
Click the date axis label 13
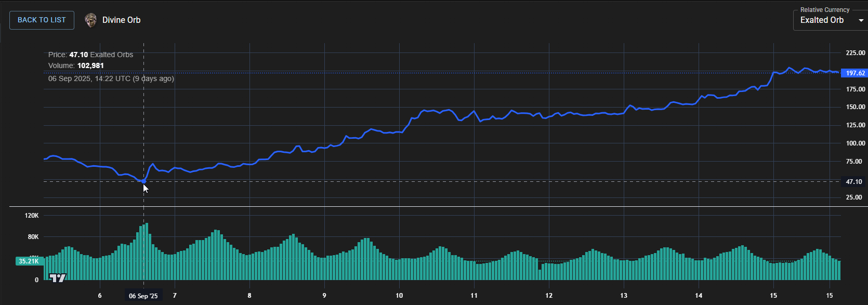tap(624, 296)
